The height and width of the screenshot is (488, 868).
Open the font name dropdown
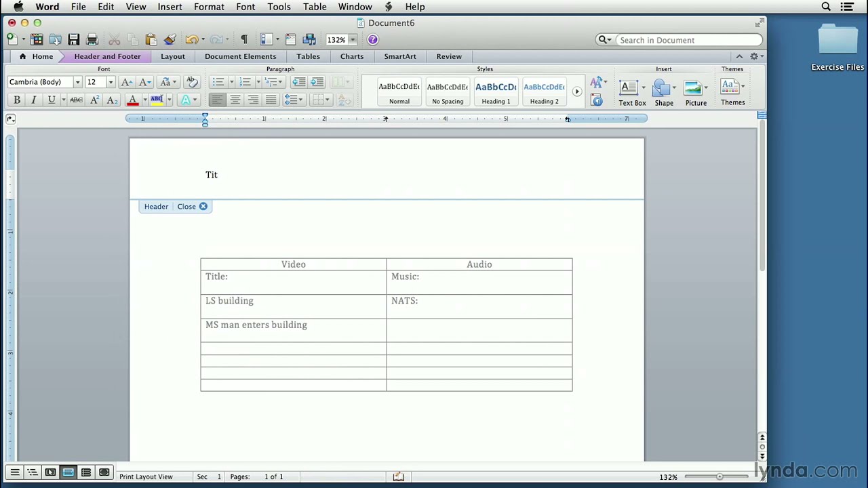pos(77,82)
